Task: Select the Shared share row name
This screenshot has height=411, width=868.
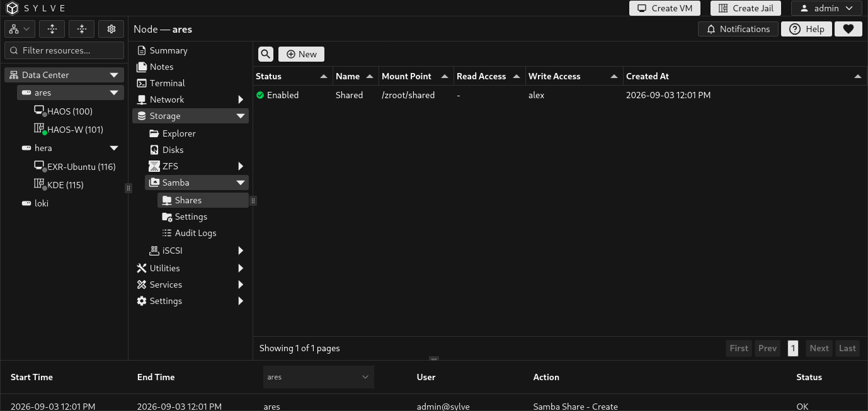Action: point(349,95)
